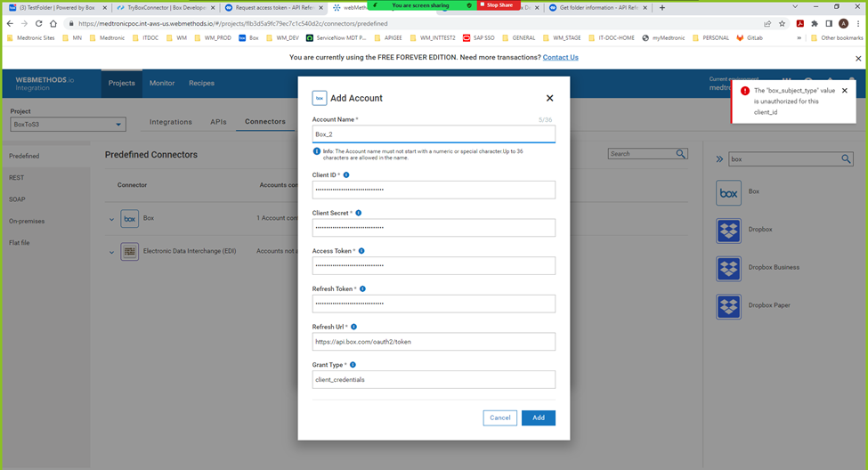Select the Dropbox Paper connector icon
The image size is (868, 470).
tap(728, 307)
